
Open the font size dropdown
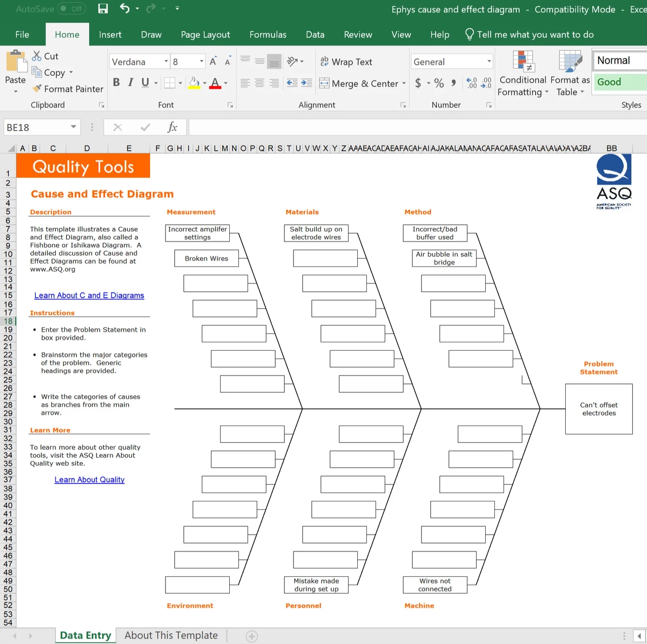point(199,61)
